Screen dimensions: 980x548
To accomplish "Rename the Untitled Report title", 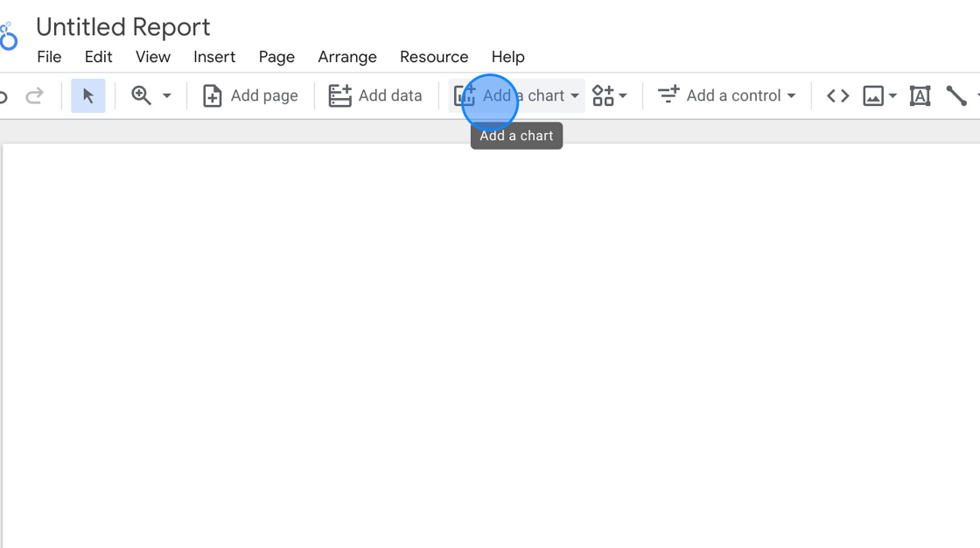I will (122, 26).
